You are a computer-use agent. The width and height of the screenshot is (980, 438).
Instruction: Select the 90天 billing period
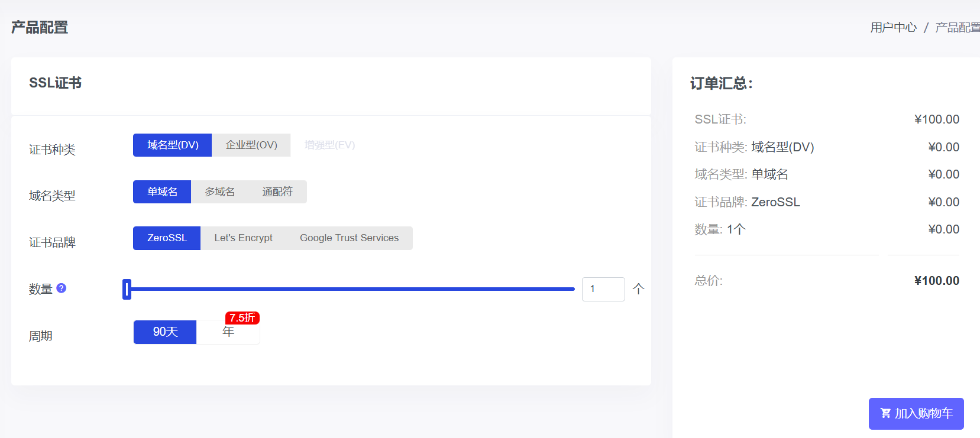[x=165, y=332]
